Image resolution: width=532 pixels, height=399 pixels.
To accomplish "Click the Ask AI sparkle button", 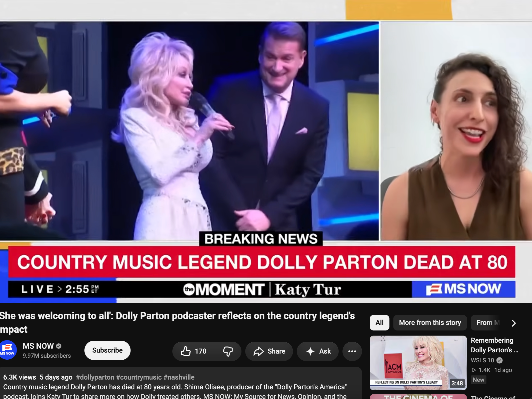I will 318,351.
